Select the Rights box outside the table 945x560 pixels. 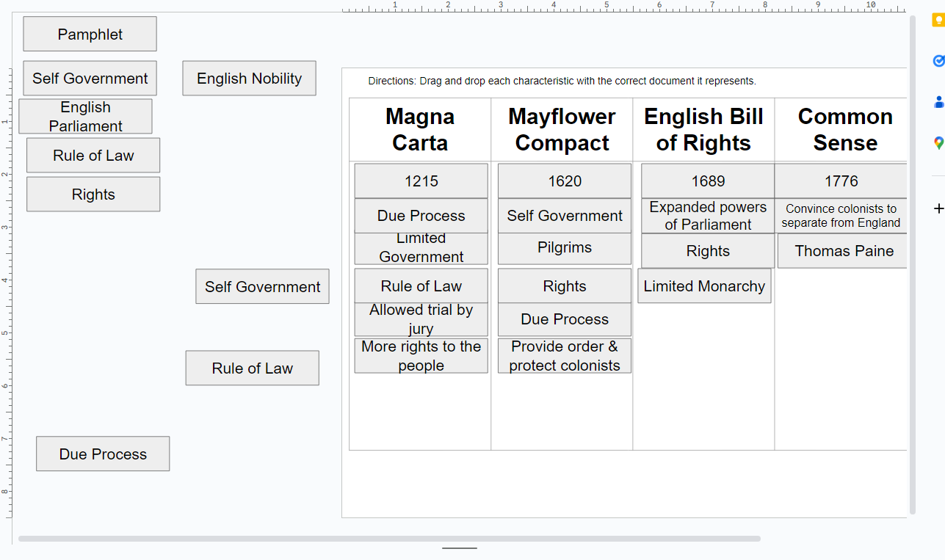(x=93, y=194)
